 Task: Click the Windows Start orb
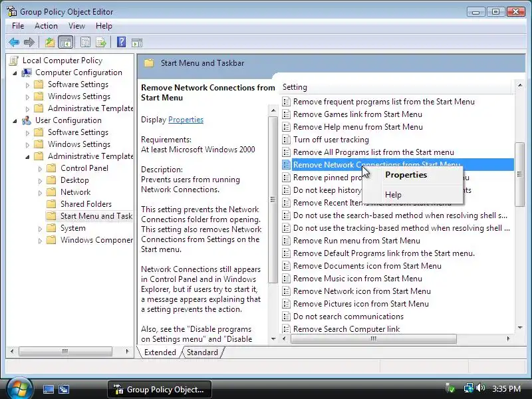[x=19, y=389]
